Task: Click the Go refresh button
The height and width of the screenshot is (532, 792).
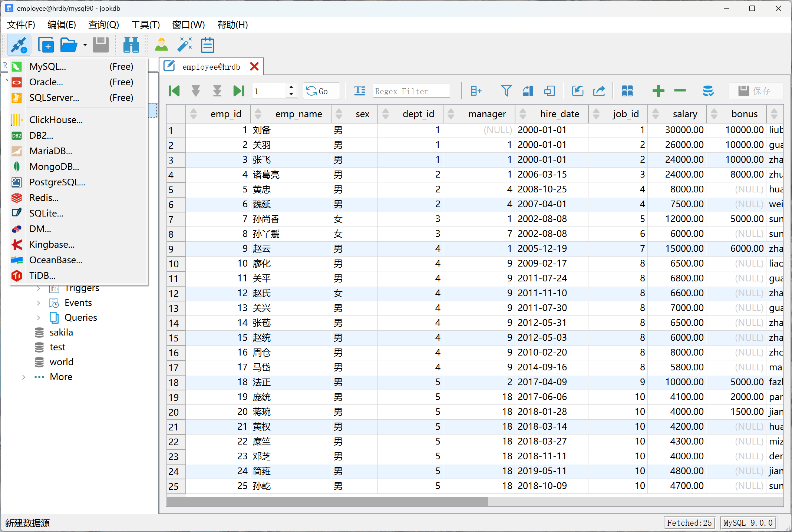Action: coord(321,91)
